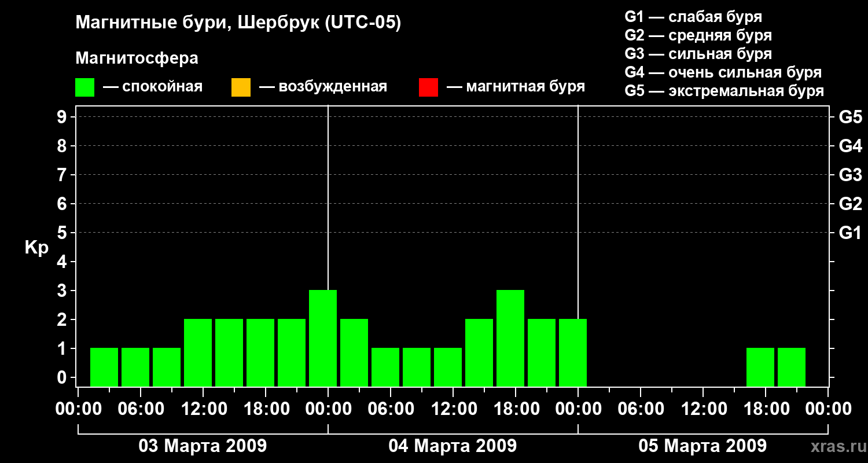
Task: Click the 'Магнитосфера' heading
Action: [137, 58]
